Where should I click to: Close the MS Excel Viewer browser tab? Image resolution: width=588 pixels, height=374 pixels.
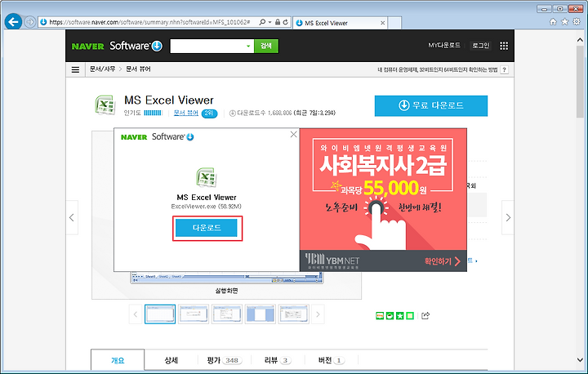(382, 23)
